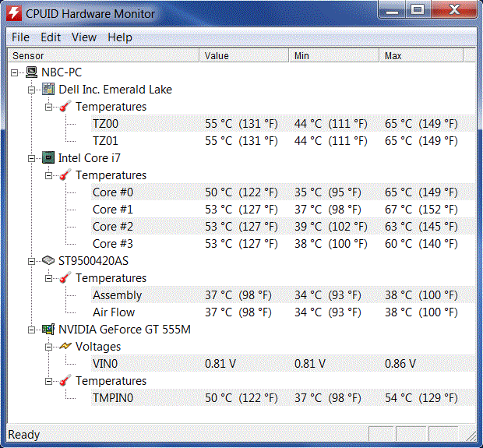The height and width of the screenshot is (448, 483).
Task: Close the Hardware Monitor window
Action: (x=454, y=10)
